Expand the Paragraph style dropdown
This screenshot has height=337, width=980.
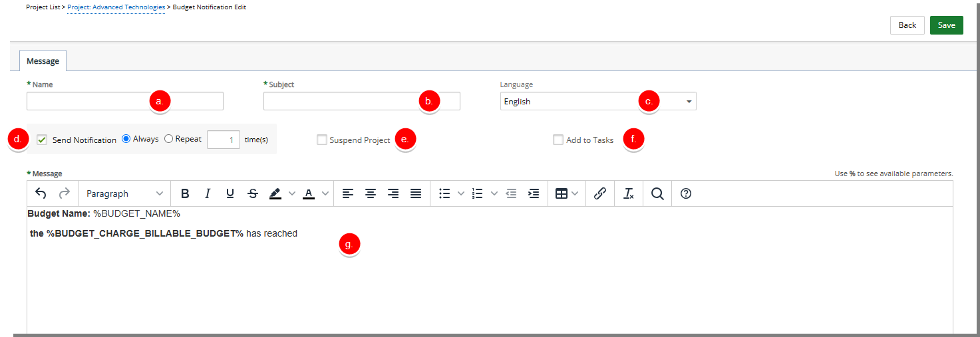(124, 193)
